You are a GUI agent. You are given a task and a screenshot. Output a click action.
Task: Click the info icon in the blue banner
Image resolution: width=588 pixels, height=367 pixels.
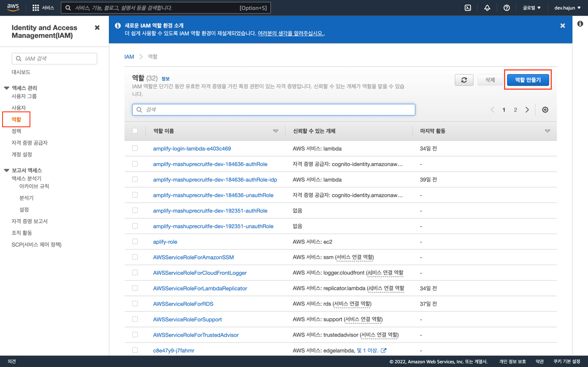[118, 26]
